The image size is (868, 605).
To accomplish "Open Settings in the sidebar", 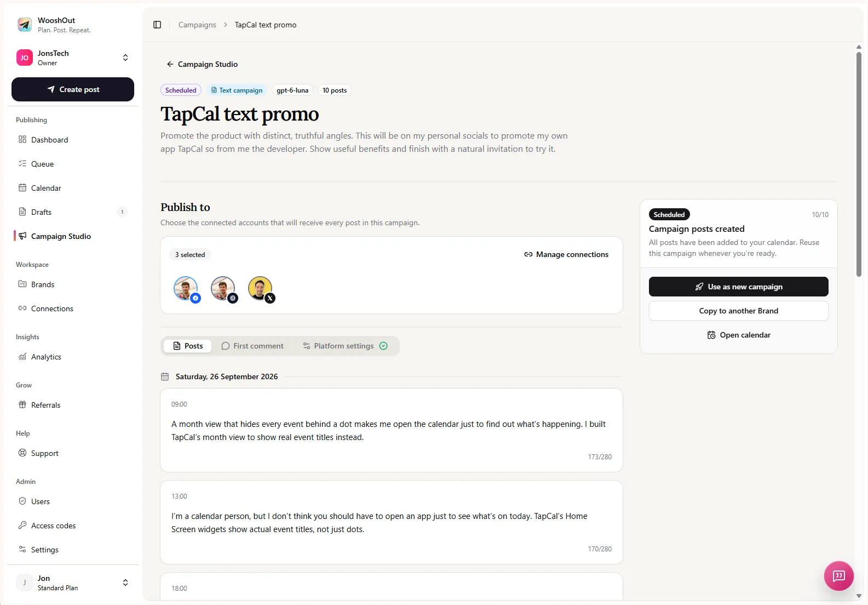I will (73, 550).
